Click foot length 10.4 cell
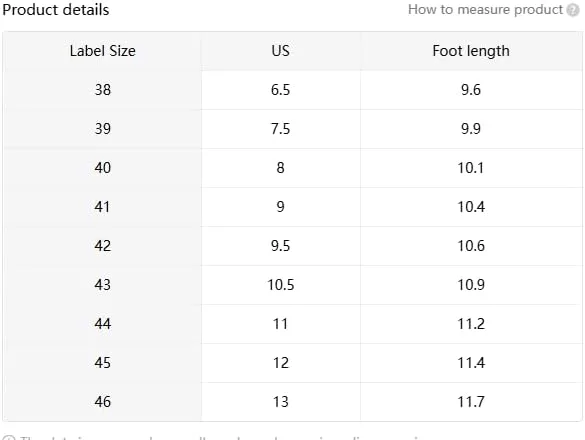The image size is (585, 440). [471, 207]
